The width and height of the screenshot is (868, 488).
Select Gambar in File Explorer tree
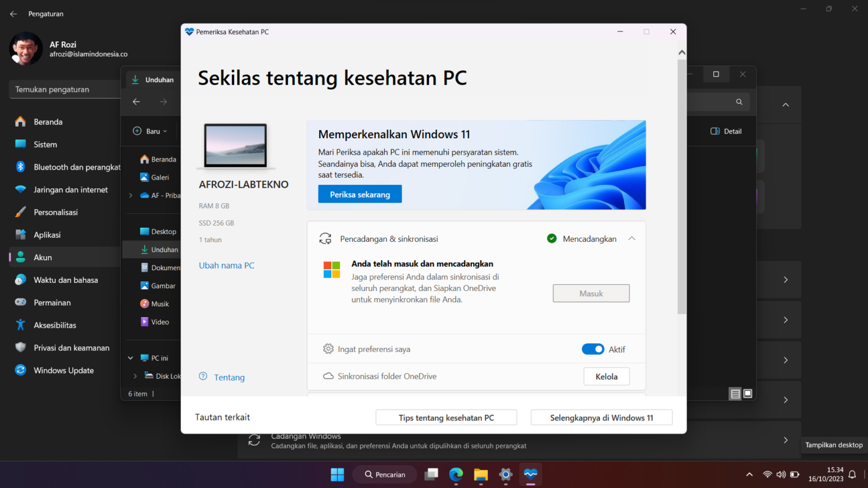[x=158, y=286]
